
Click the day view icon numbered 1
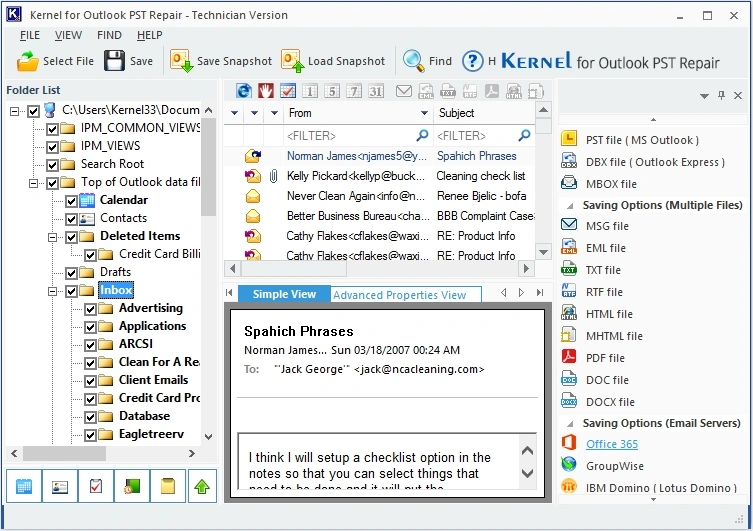(x=310, y=91)
